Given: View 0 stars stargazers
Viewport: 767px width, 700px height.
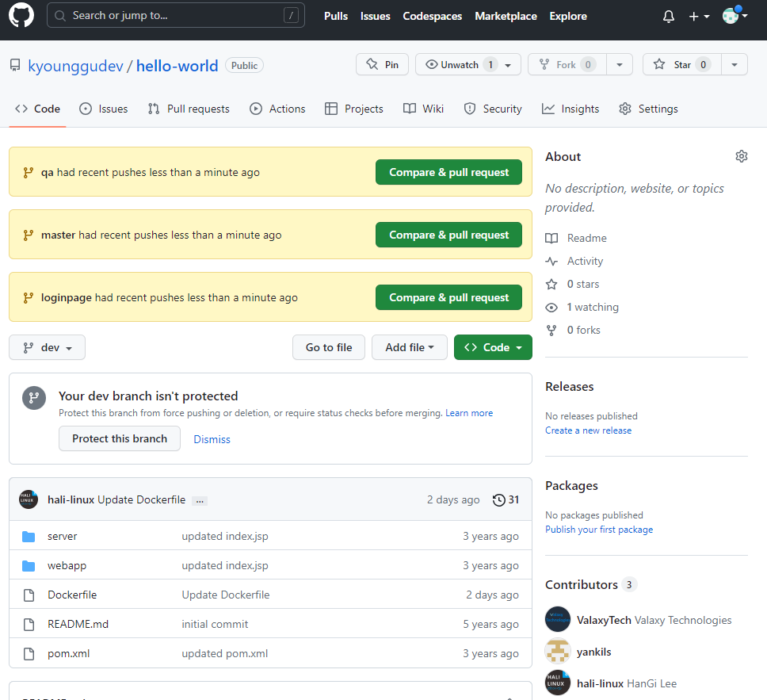Looking at the screenshot, I should pos(572,285).
